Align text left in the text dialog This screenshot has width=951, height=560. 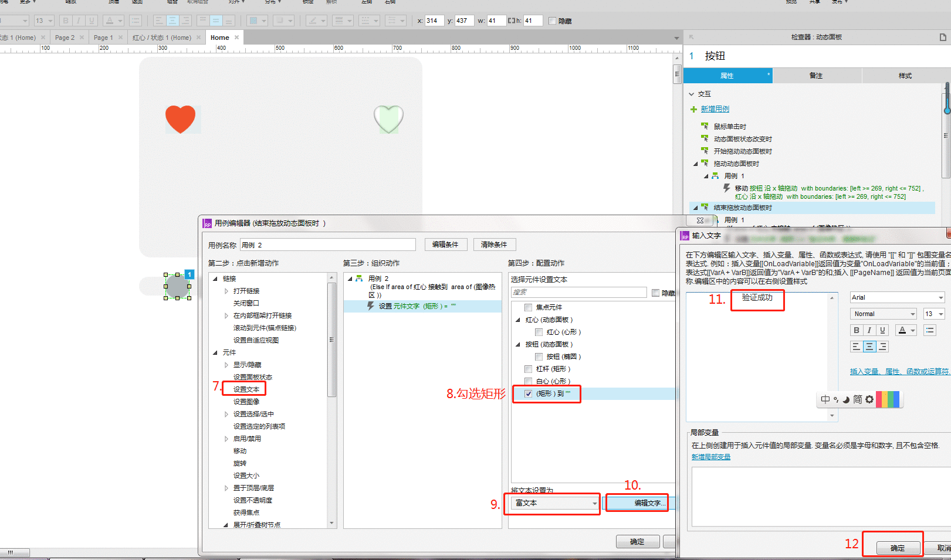857,347
